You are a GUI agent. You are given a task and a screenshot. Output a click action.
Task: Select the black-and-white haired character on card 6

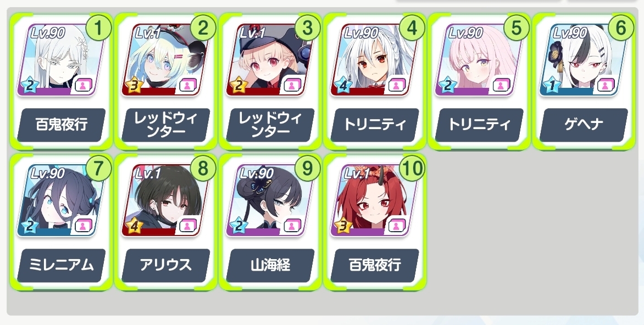pos(583,59)
